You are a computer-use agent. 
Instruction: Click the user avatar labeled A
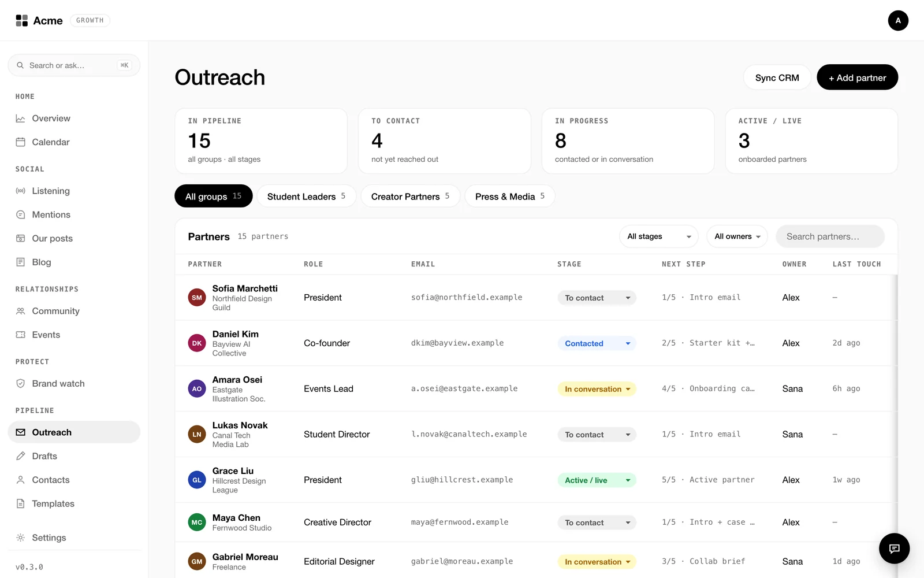898,20
